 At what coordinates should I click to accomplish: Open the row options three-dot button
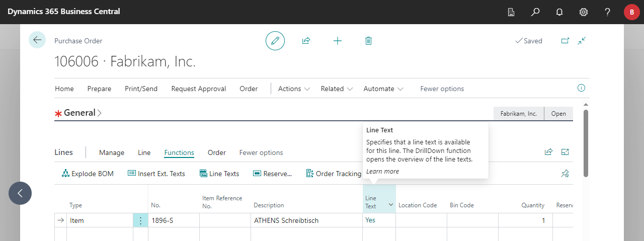click(140, 220)
